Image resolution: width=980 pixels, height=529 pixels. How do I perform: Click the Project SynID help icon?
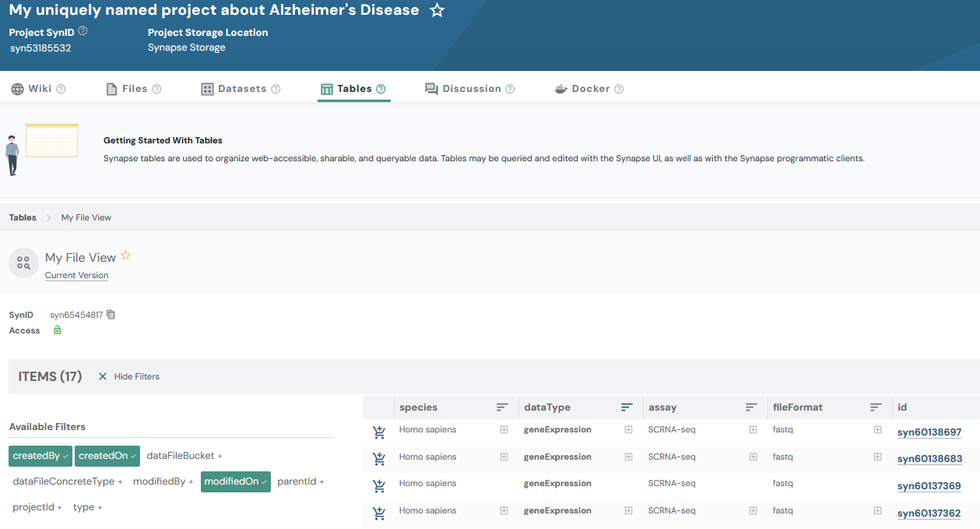pos(83,31)
